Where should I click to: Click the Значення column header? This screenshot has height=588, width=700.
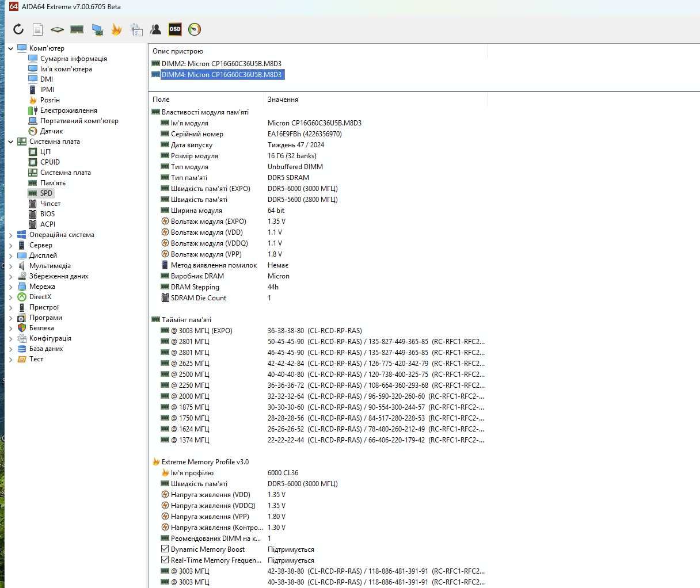[376, 100]
